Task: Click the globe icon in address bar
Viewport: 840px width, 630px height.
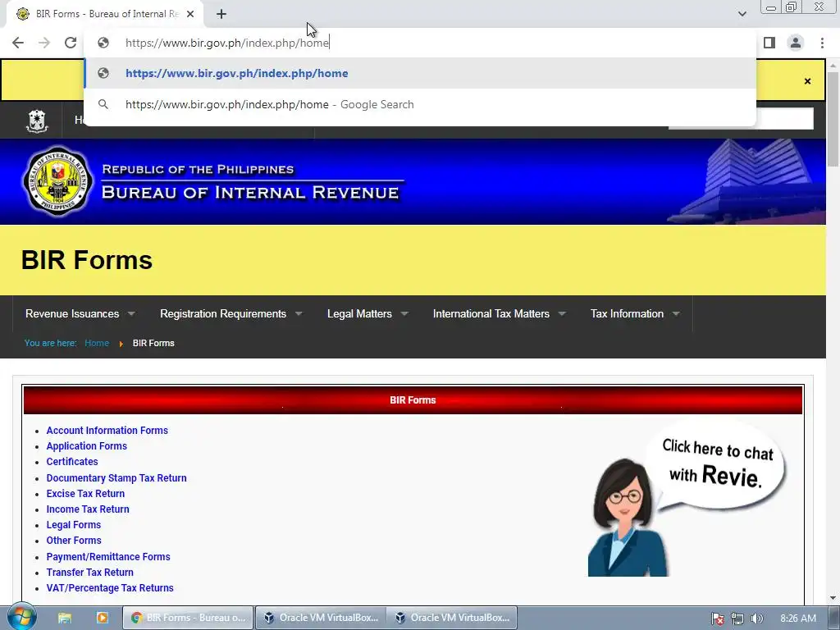Action: tap(103, 43)
